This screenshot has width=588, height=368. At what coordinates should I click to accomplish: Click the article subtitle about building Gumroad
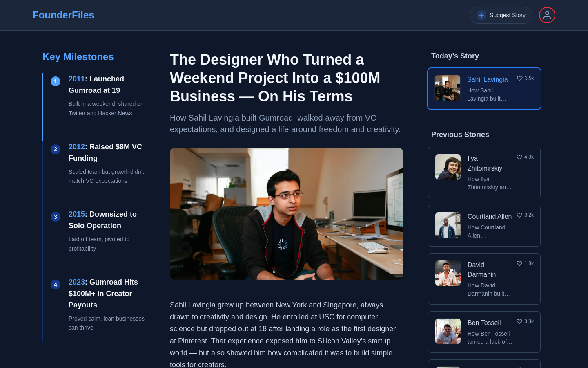tap(285, 123)
